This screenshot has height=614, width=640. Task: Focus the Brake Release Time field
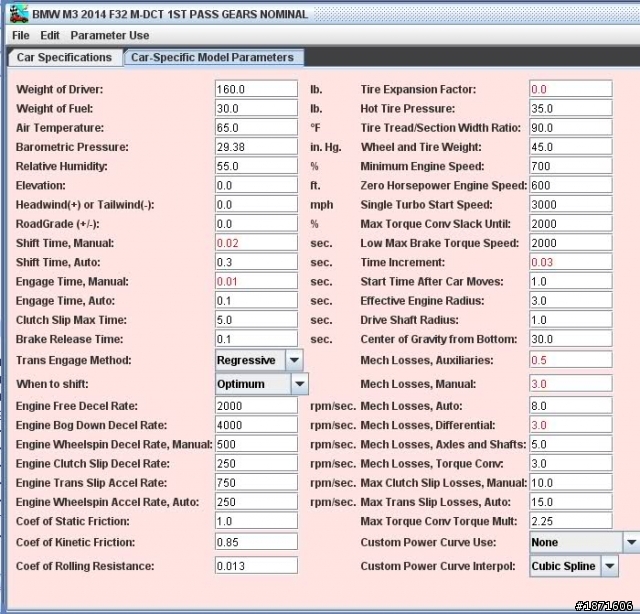[256, 339]
